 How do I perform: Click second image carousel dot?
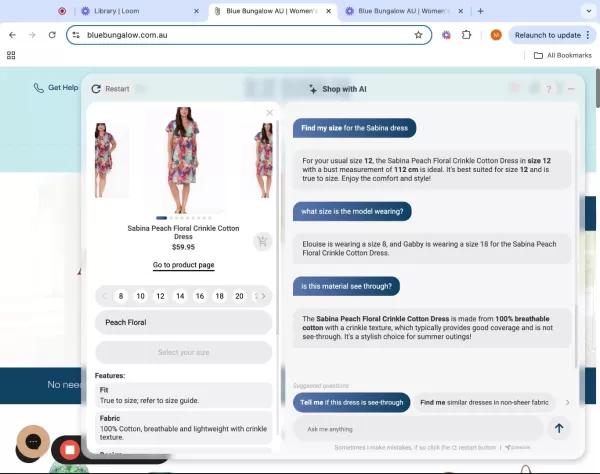pos(171,218)
